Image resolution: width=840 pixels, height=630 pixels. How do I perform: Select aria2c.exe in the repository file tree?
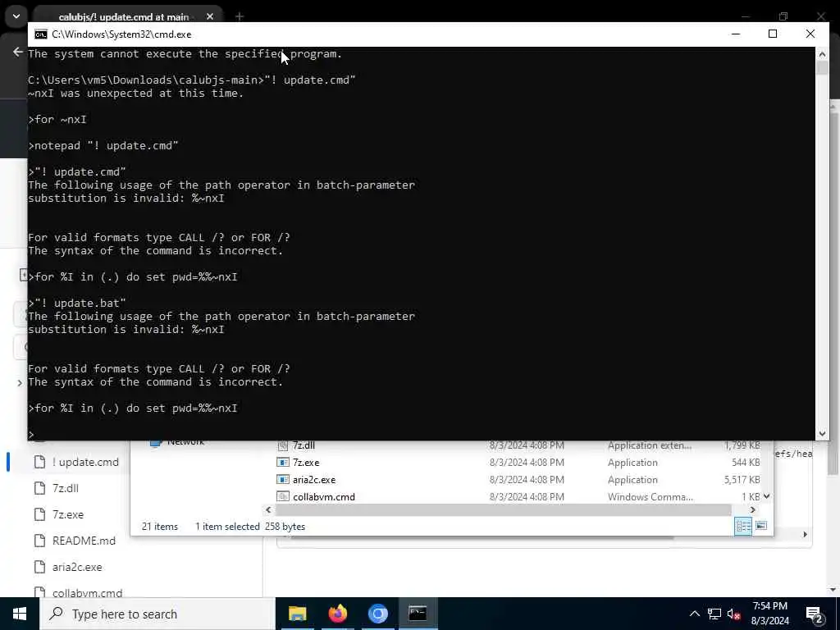click(x=76, y=567)
